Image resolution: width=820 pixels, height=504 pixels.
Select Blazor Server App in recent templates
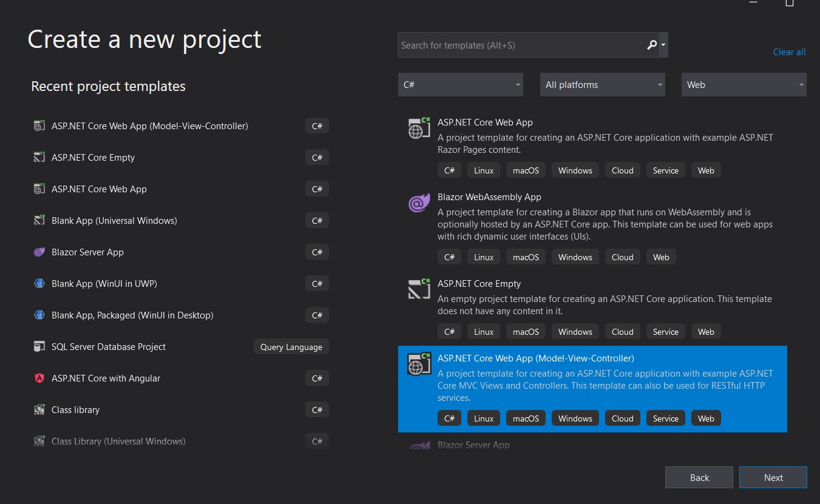coord(181,252)
